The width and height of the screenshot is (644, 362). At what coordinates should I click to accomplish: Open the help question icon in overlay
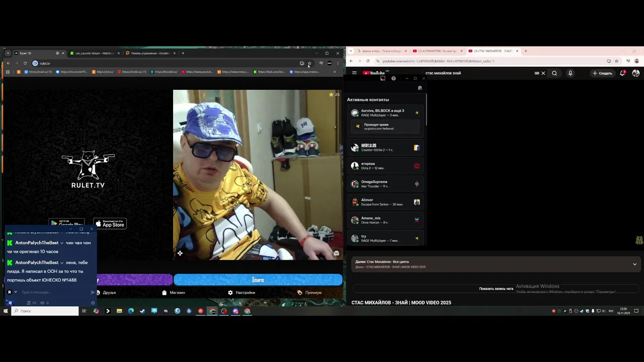[x=393, y=78]
